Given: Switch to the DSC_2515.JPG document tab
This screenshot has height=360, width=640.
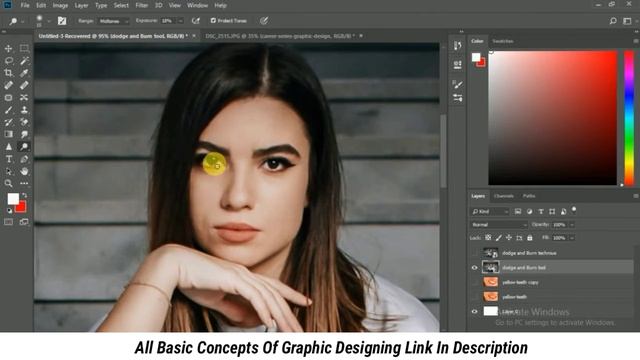Looking at the screenshot, I should click(280, 36).
